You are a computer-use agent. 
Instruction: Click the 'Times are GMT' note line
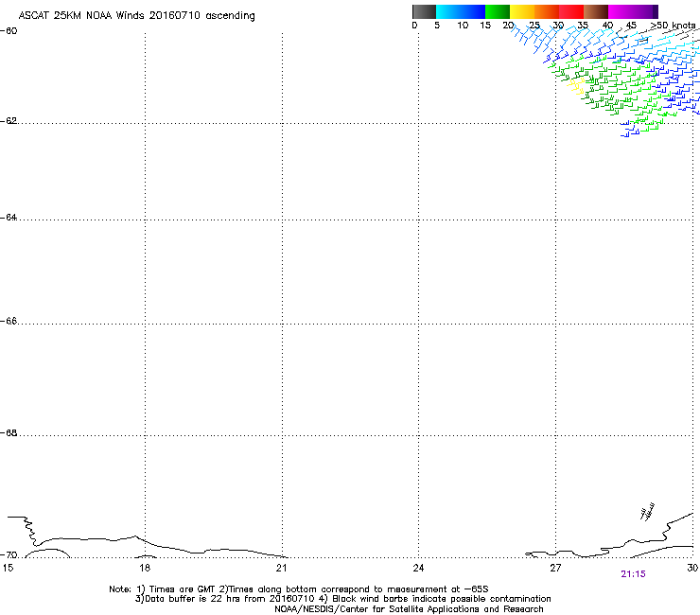pos(299,589)
